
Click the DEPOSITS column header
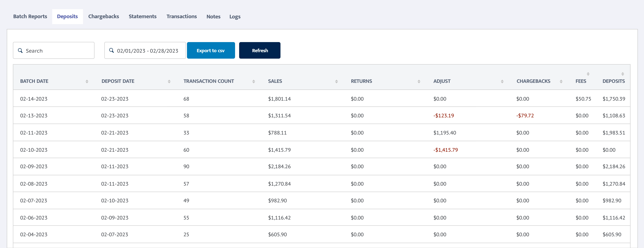point(614,81)
